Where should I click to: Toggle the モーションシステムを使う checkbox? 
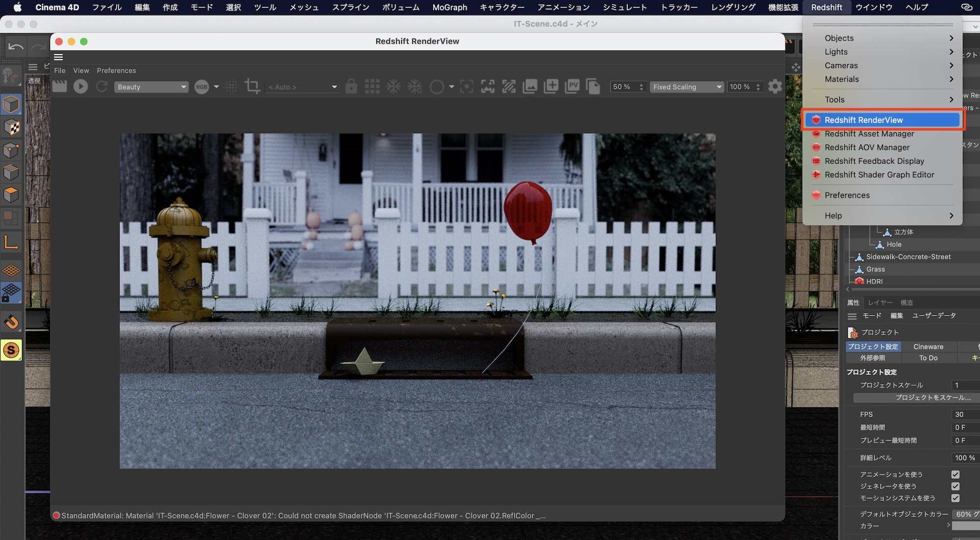(x=955, y=498)
